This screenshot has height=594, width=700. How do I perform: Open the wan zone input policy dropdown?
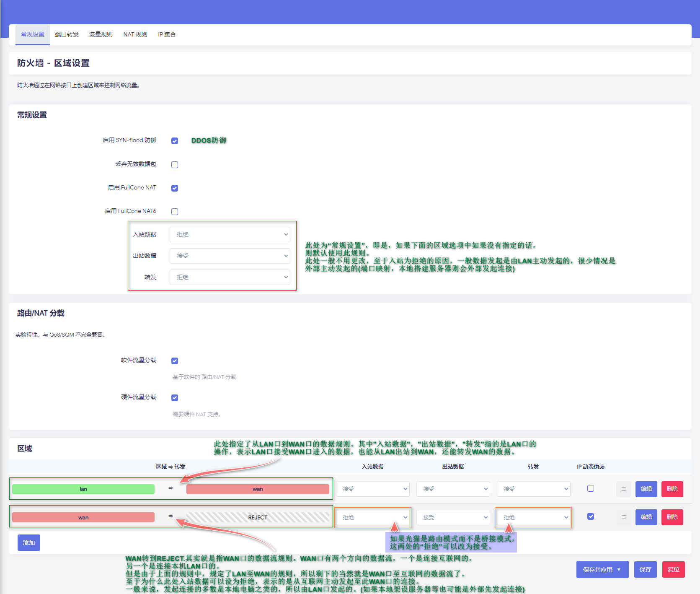(x=373, y=517)
